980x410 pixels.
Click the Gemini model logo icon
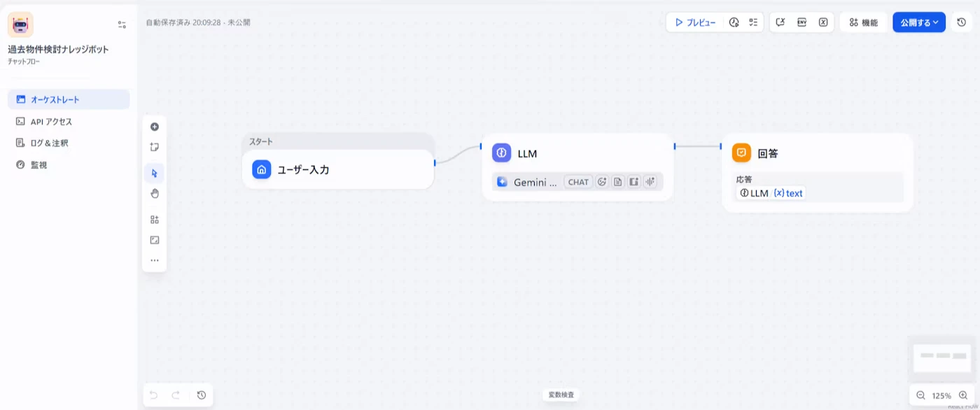point(502,182)
